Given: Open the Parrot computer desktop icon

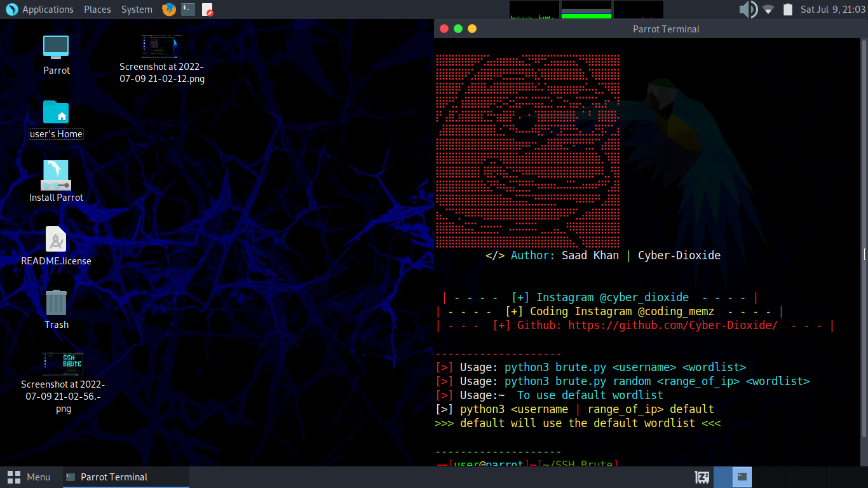Looking at the screenshot, I should [56, 46].
